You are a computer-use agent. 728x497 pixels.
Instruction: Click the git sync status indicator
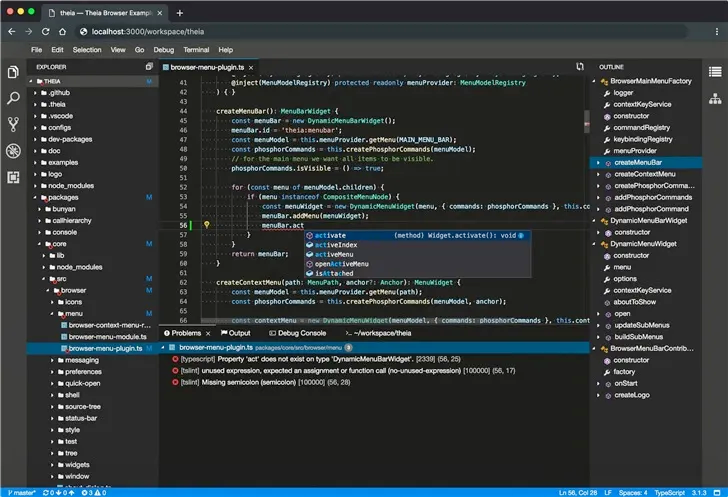pyautogui.click(x=58, y=492)
